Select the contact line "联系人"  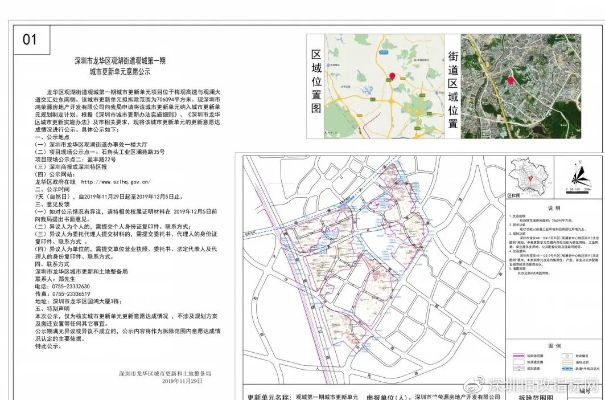55,279
